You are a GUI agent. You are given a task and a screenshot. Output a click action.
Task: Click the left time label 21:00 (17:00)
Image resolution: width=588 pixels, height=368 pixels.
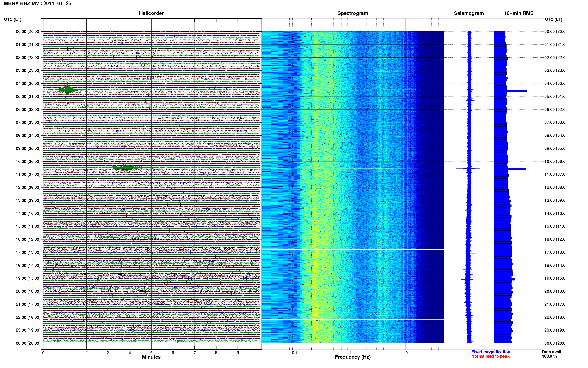click(x=28, y=304)
